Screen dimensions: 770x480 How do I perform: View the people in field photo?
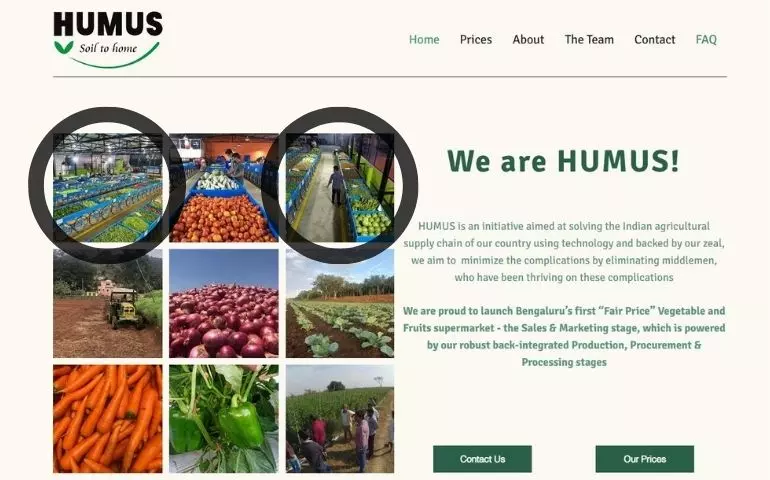pos(340,419)
